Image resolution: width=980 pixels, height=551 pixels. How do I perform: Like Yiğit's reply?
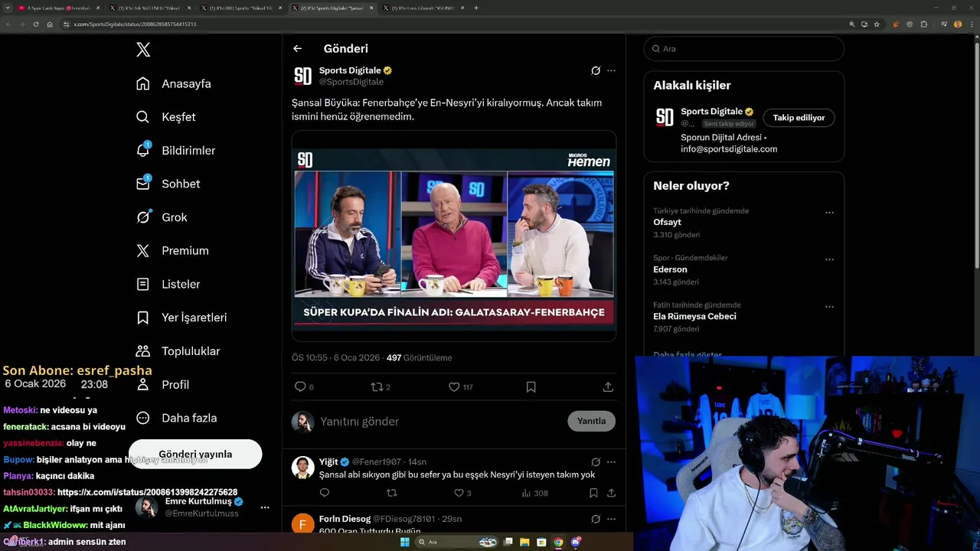tap(459, 494)
